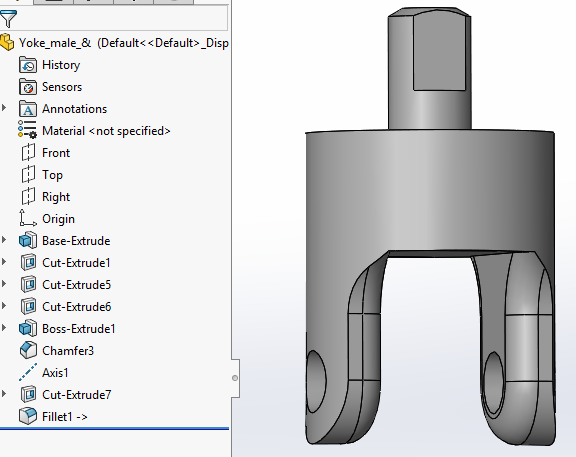Select the Fillet1 -> label
576x457 pixels.
tap(65, 417)
